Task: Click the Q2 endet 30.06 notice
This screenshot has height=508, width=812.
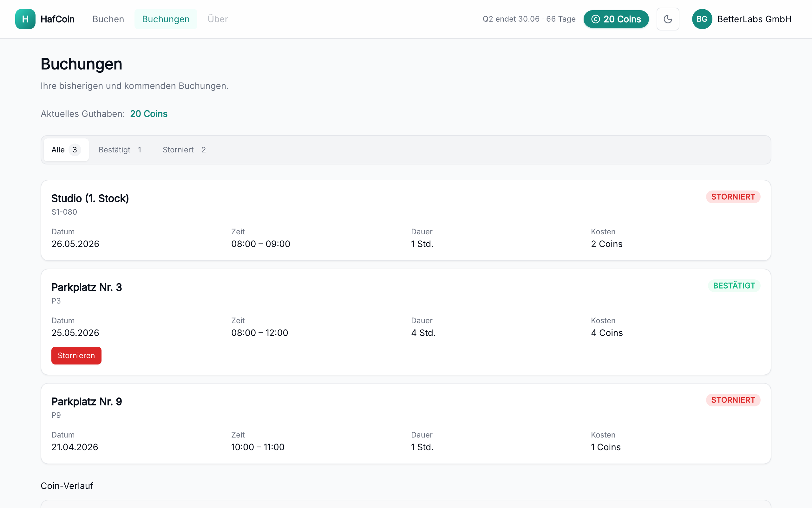Action: (529, 19)
